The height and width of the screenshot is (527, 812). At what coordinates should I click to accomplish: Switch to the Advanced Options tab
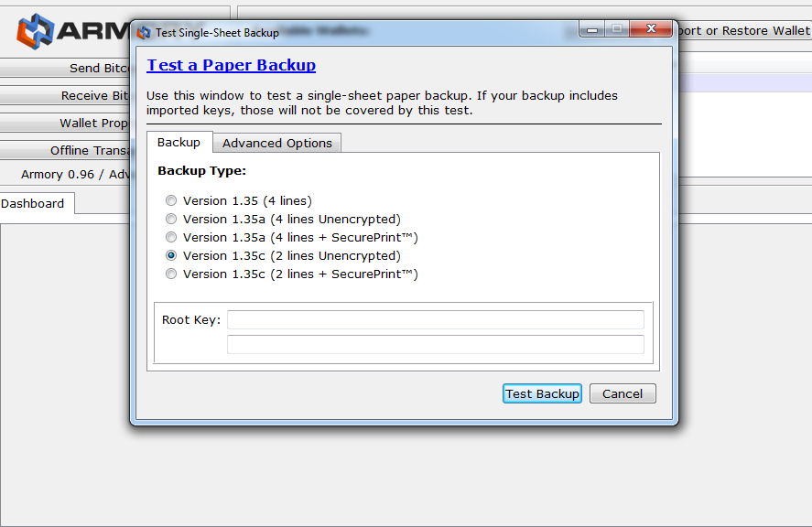[277, 143]
